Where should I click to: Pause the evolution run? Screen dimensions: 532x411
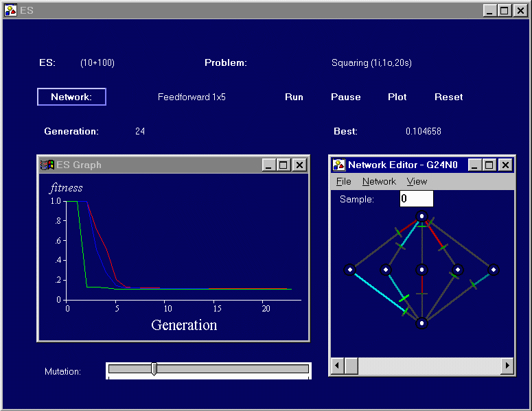pyautogui.click(x=345, y=97)
